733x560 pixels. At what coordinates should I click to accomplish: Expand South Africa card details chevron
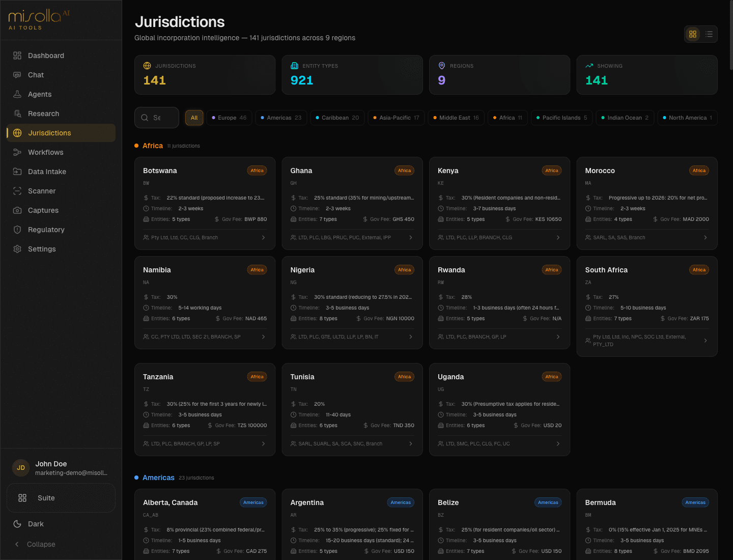click(x=706, y=341)
